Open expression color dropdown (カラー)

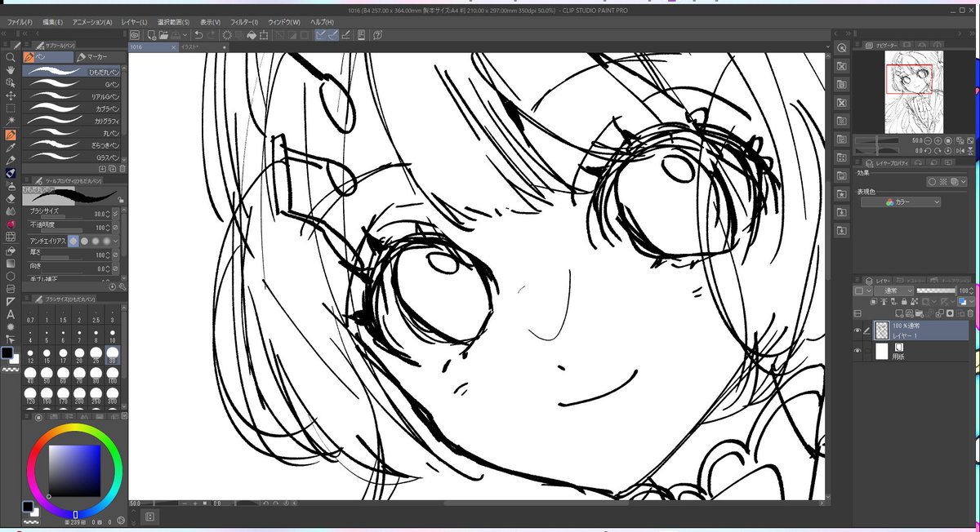tap(901, 202)
